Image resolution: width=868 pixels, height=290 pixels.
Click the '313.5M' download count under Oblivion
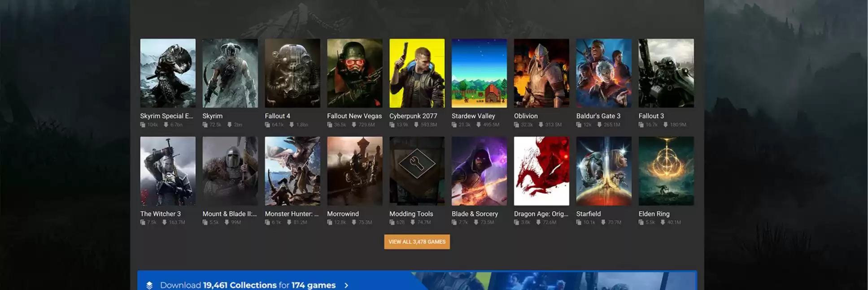coord(554,125)
